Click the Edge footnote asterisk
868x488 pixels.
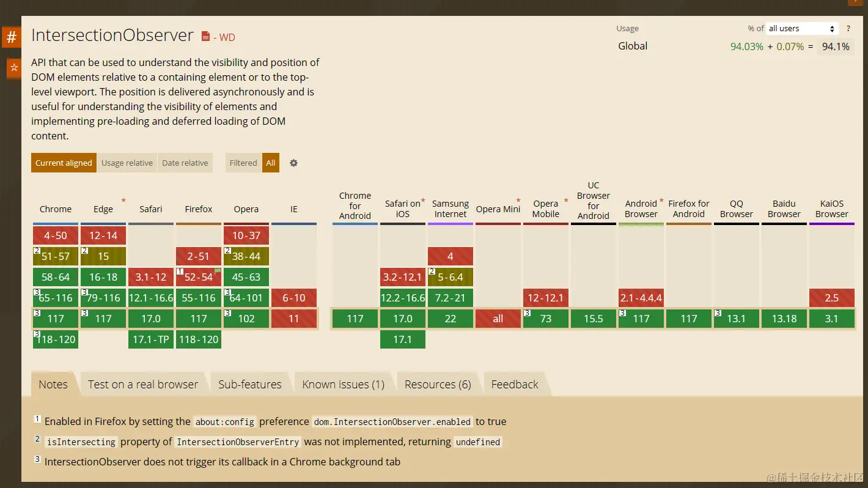coord(123,201)
